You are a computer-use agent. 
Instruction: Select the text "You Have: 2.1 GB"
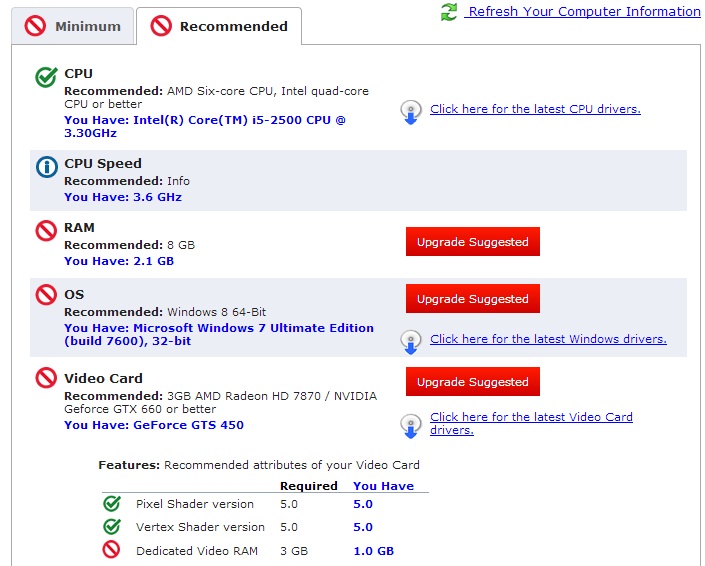pyautogui.click(x=119, y=261)
